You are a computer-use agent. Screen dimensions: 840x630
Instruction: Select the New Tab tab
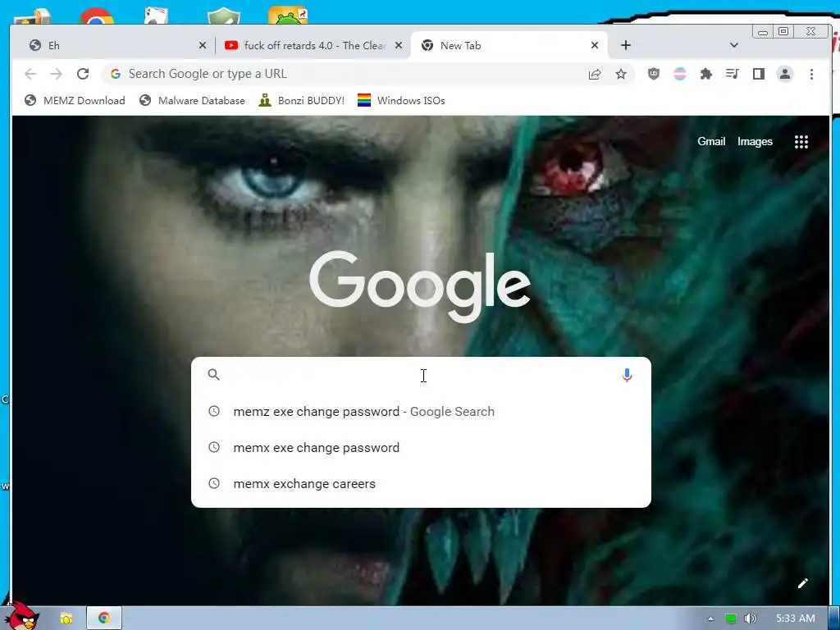(x=509, y=46)
